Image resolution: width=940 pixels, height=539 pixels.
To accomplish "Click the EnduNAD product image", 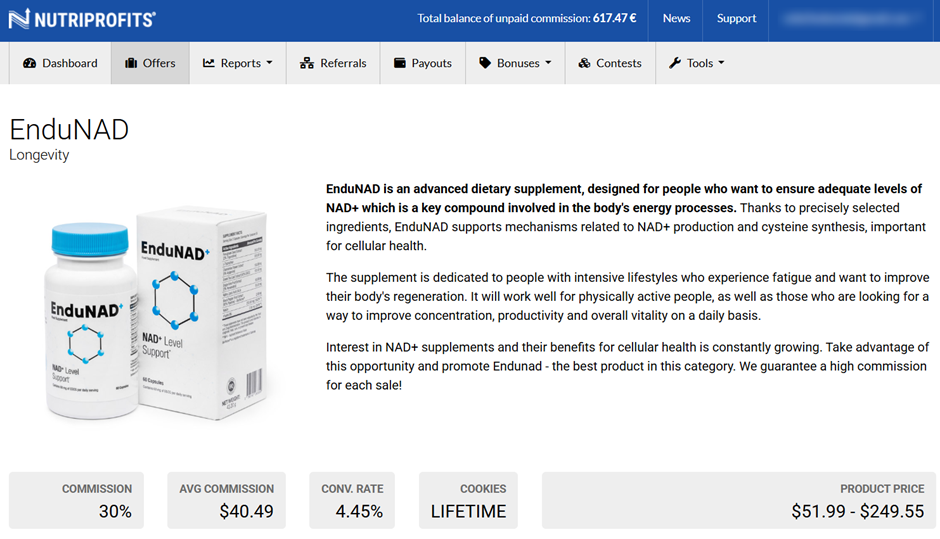I will pos(158,312).
